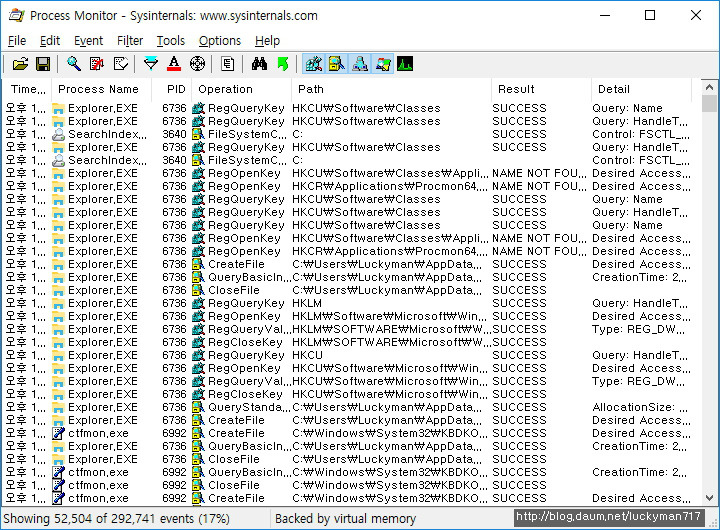Toggle Show Network Activity icon

coord(360,64)
